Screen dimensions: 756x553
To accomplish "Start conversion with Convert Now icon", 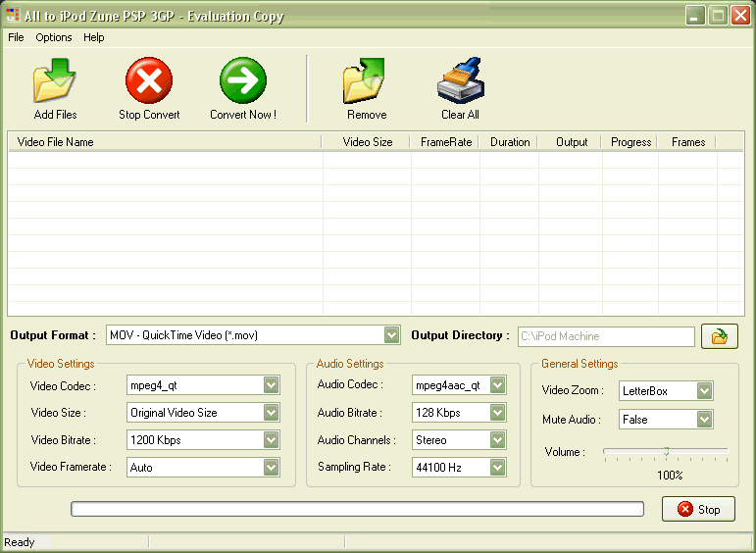I will pos(243,82).
